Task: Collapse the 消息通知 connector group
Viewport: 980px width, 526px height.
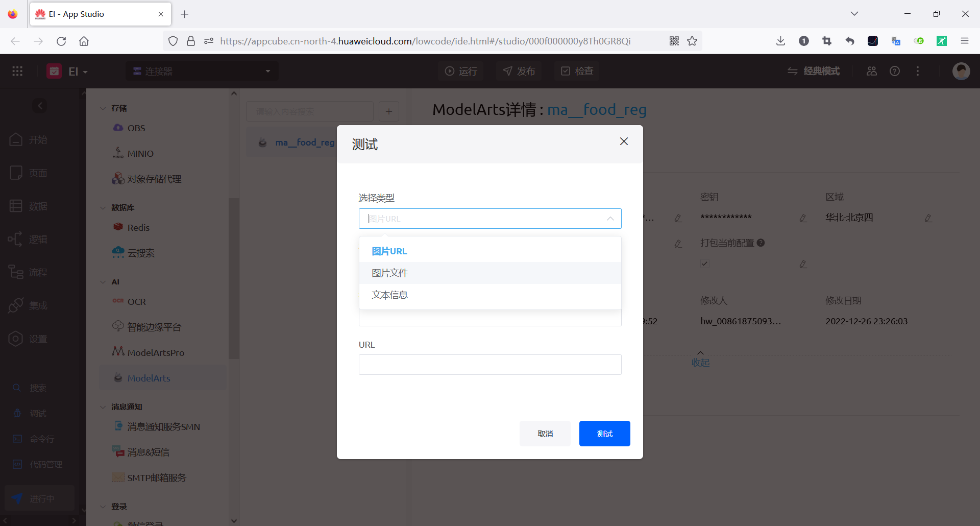Action: point(103,407)
